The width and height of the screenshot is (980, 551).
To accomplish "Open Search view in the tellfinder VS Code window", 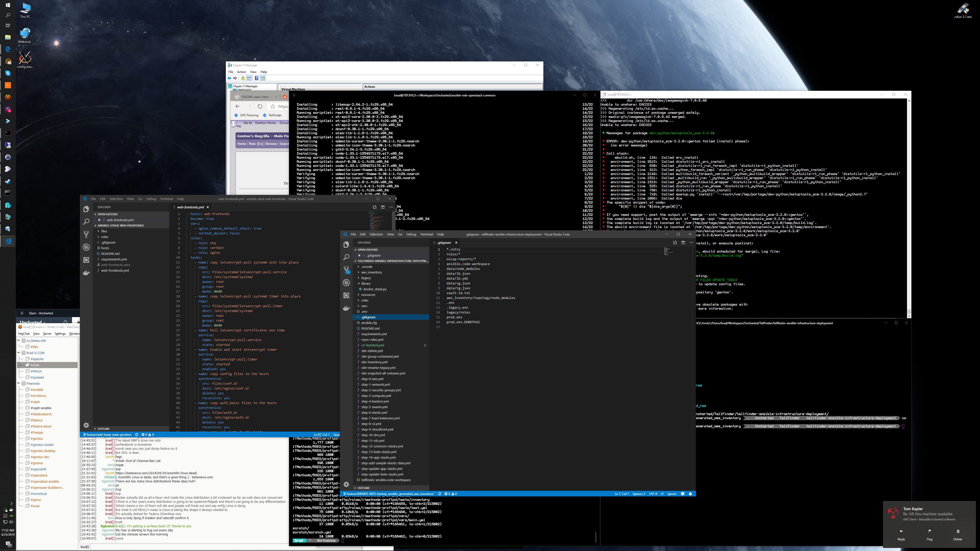I will point(346,257).
